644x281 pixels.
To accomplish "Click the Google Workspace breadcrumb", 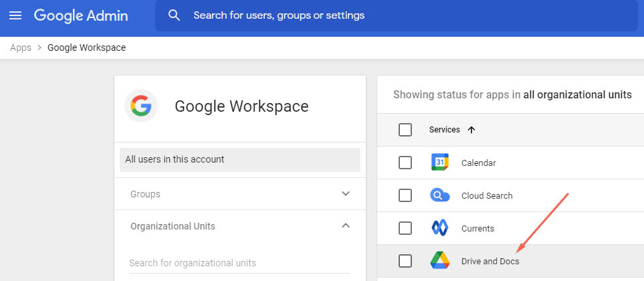I will tap(87, 48).
